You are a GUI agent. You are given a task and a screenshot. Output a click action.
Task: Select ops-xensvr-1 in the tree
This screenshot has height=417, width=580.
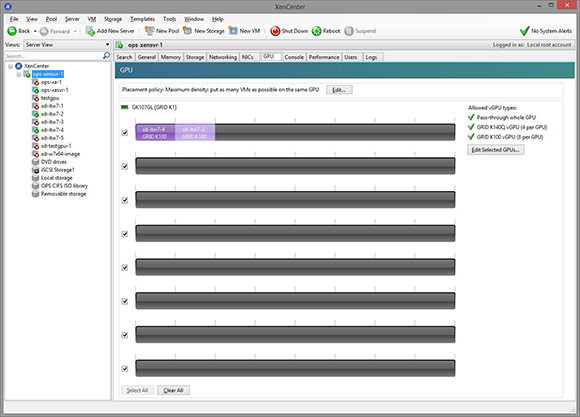tap(48, 74)
